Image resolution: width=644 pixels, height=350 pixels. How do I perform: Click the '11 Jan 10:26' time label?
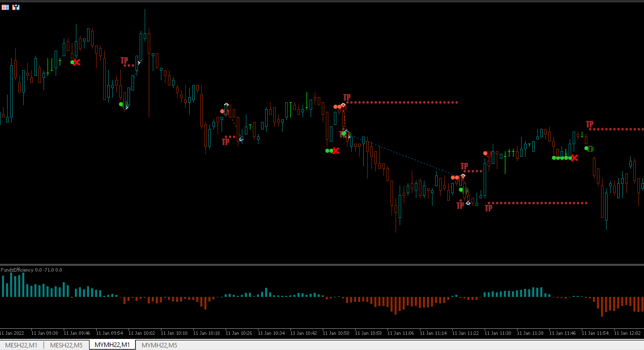(x=239, y=333)
